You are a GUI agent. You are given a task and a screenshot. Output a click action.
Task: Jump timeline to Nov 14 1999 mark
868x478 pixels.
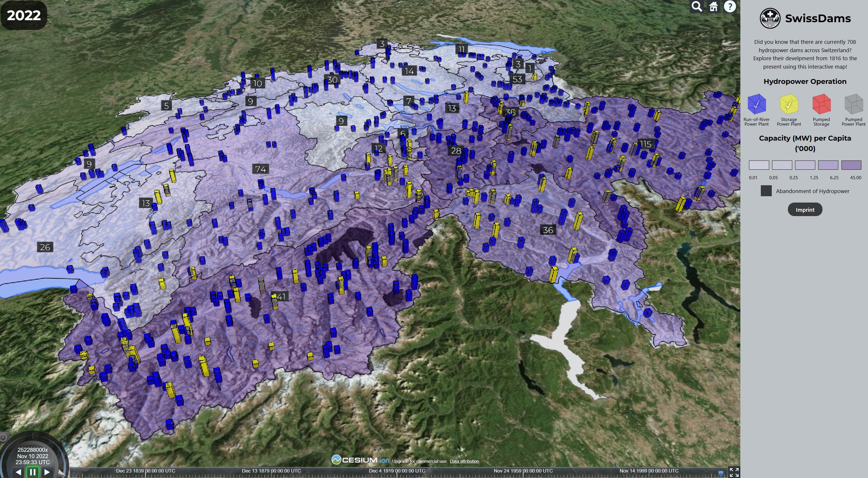pos(649,471)
